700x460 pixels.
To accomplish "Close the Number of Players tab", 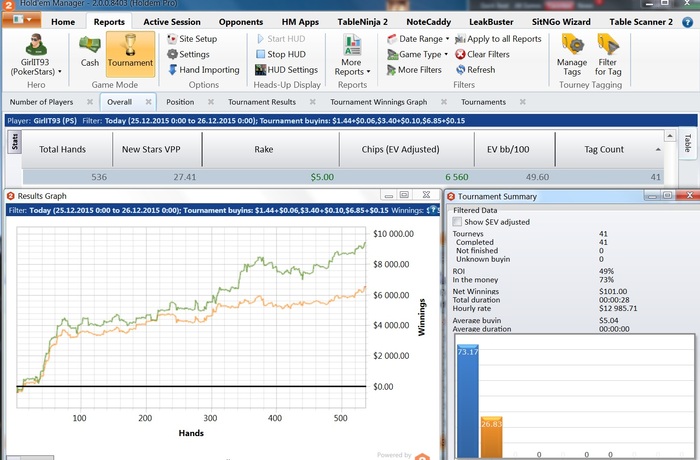I will tap(90, 102).
